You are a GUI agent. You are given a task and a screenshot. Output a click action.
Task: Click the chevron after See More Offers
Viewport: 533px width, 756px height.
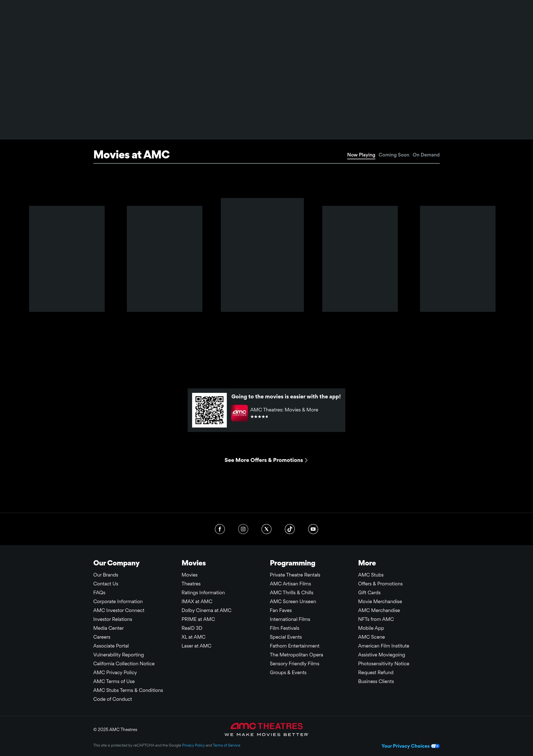click(306, 460)
